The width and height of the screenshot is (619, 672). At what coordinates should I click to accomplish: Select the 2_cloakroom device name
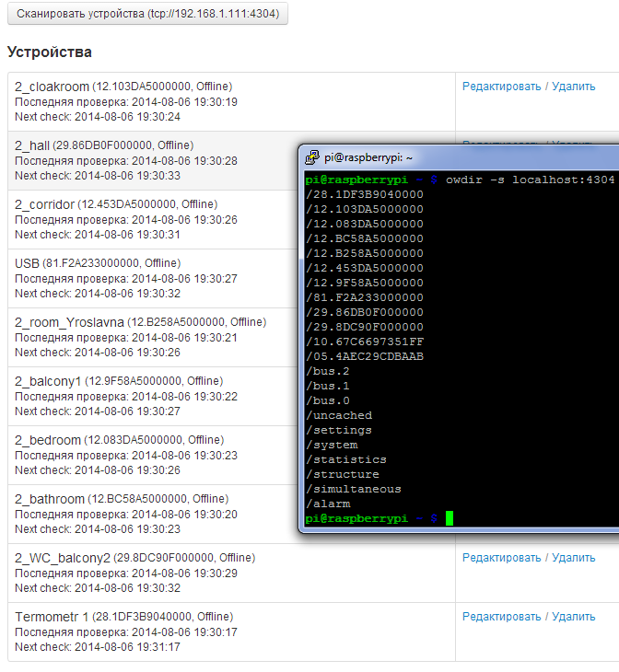[52, 87]
